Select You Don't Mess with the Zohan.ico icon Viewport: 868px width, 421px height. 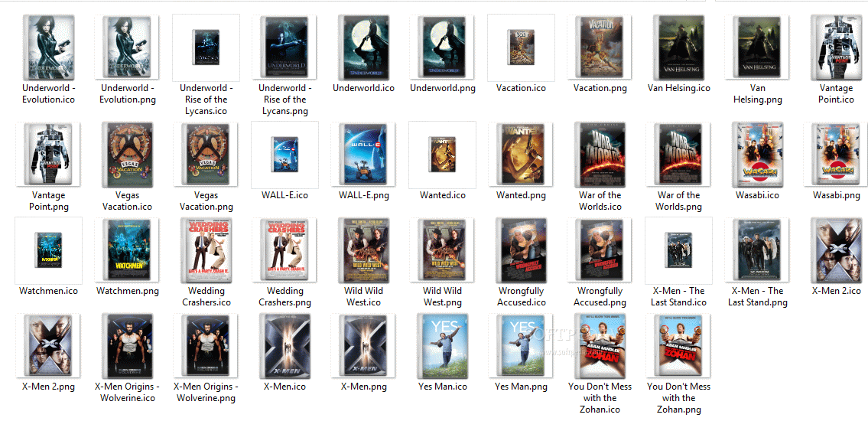tap(600, 346)
